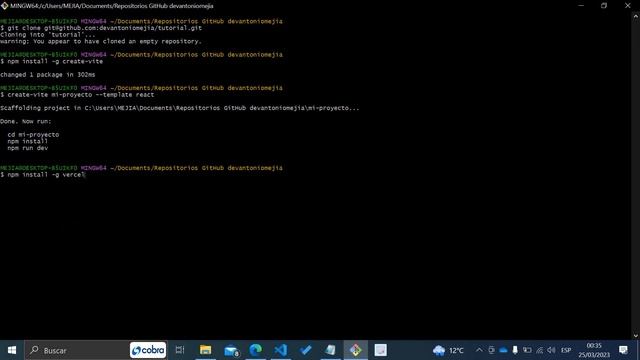Click the Git Bash icon in title bar
640x360 pixels.
[4, 6]
